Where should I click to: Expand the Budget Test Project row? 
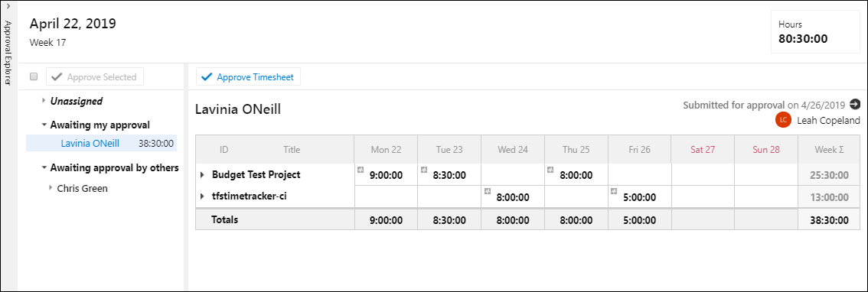coord(202,175)
